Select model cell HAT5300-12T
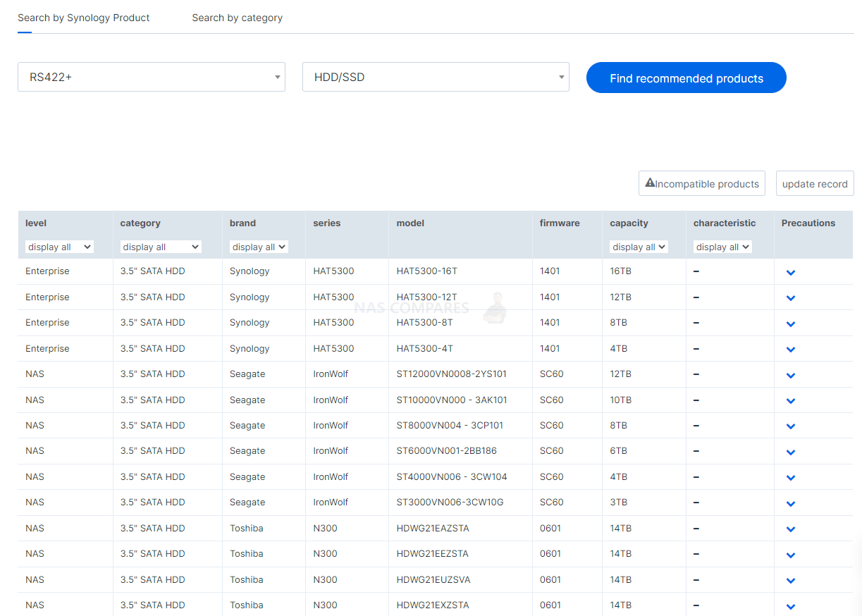 pos(426,297)
